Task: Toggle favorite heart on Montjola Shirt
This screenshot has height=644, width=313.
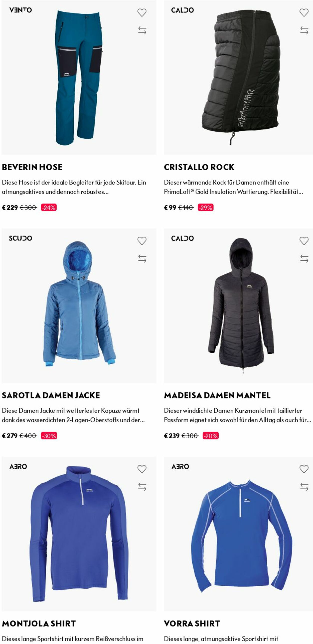Action: tap(142, 469)
